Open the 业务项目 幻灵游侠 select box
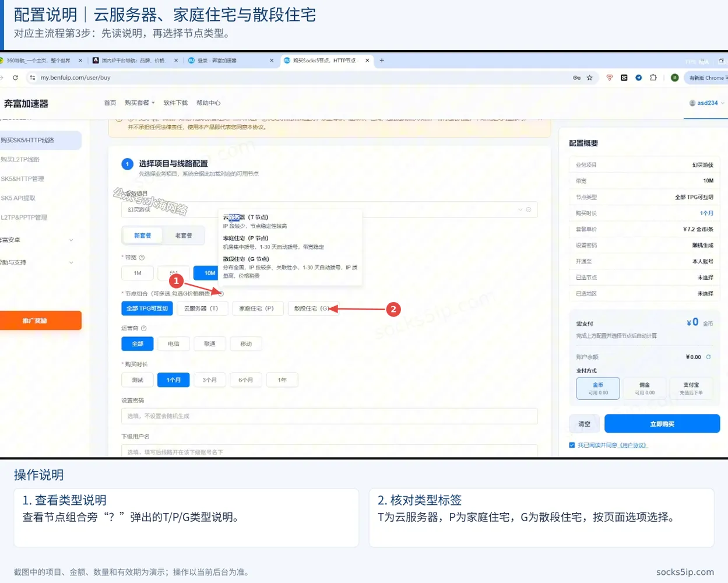Viewport: 728px width, 583px height. point(329,209)
